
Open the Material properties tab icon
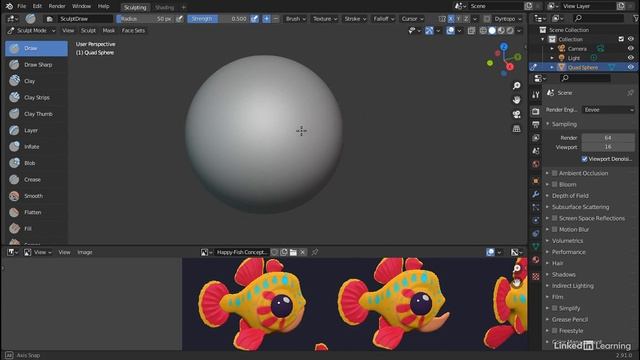point(536,260)
